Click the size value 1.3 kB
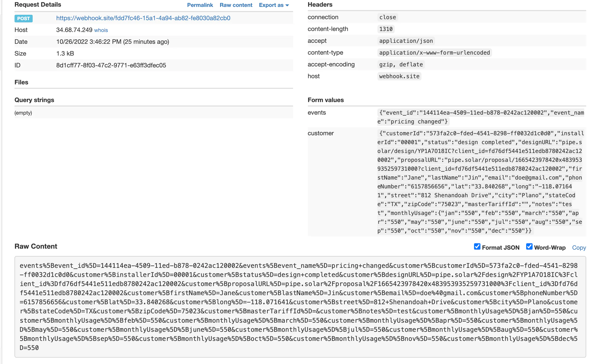 point(65,53)
